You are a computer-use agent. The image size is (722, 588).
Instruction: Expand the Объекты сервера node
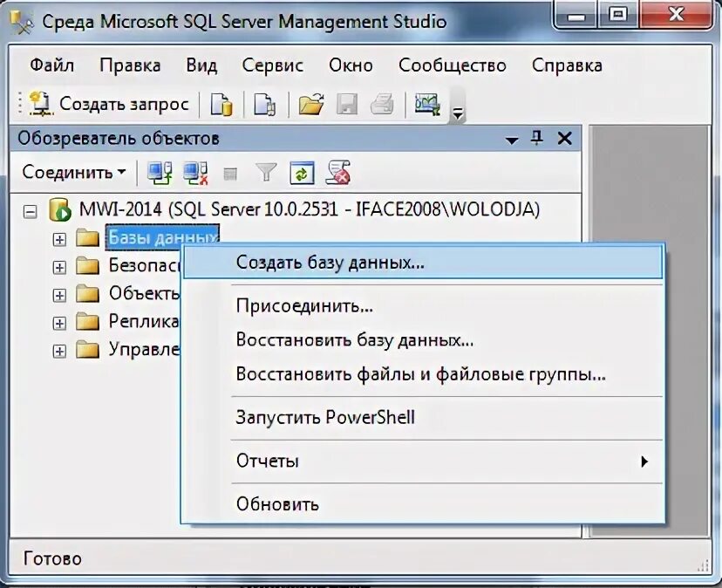59,295
